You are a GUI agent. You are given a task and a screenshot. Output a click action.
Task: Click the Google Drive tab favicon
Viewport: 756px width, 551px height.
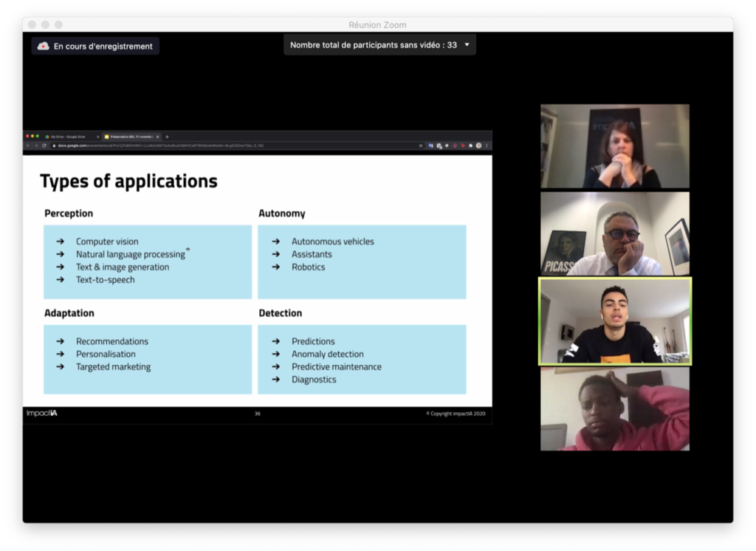[47, 137]
